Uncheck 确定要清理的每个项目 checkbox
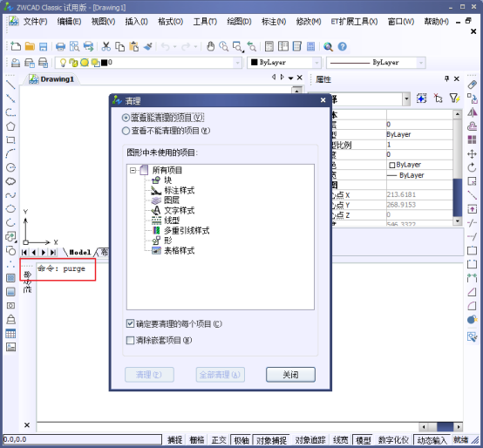Image resolution: width=483 pixels, height=448 pixels. coord(130,323)
